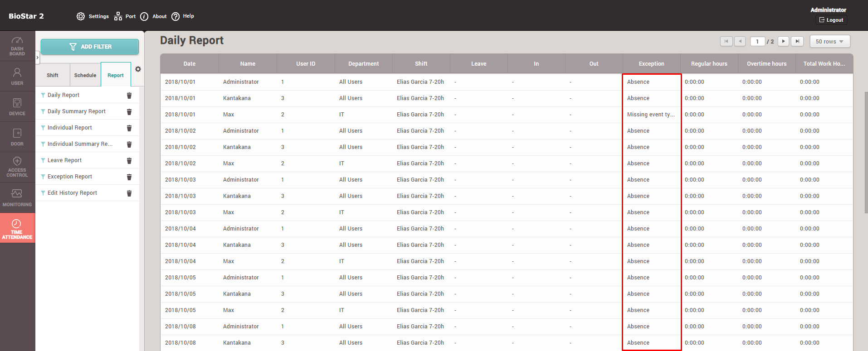Go to the User section
The image size is (868, 351).
[x=17, y=76]
